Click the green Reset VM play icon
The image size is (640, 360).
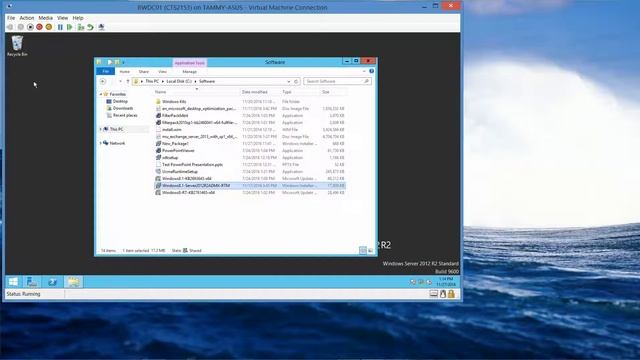70,27
